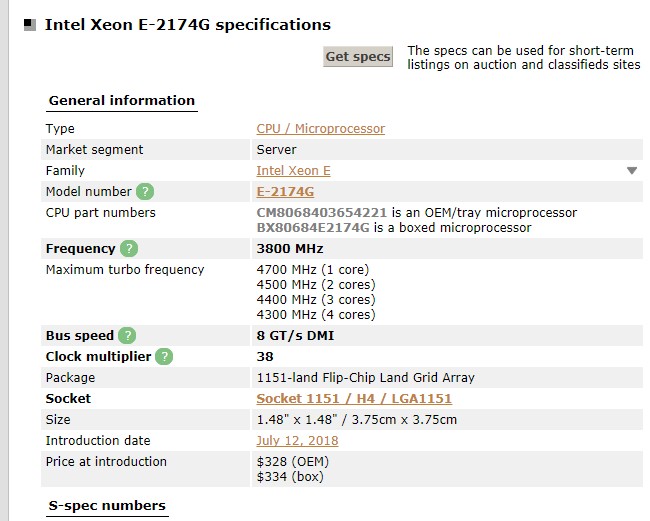650x521 pixels.
Task: Click the Get specs button
Action: [x=358, y=56]
